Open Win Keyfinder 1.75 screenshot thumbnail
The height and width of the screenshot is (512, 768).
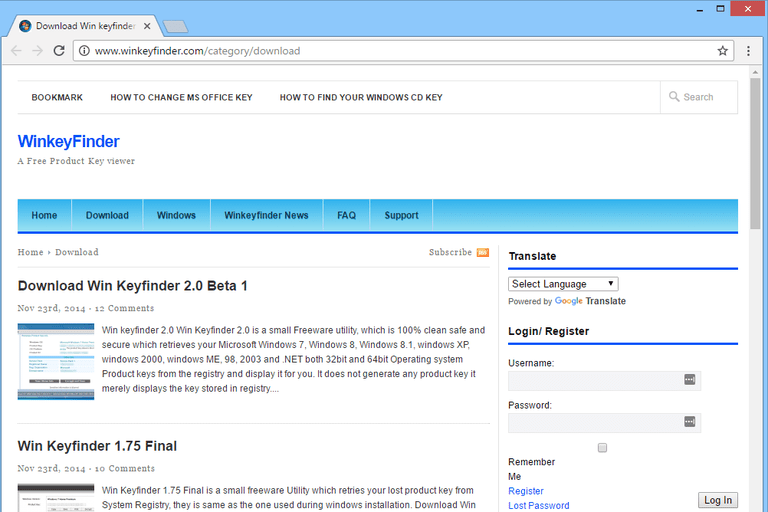[56, 498]
